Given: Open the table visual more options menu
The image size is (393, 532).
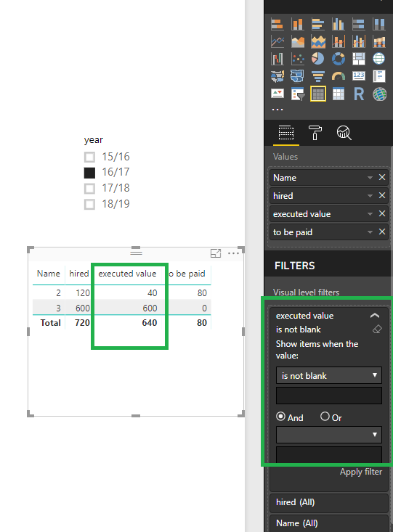Looking at the screenshot, I should [x=233, y=253].
